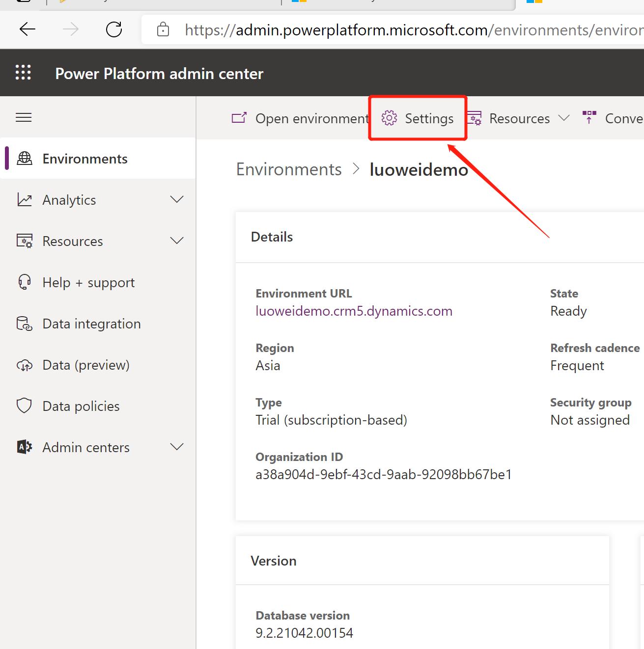
Task: Click the Admin centers icon
Action: [25, 447]
